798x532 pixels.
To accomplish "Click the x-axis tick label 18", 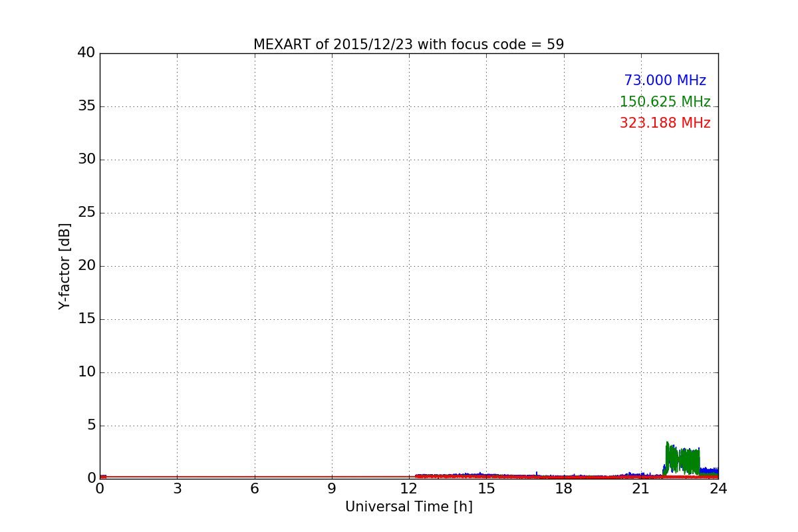I will point(564,489).
